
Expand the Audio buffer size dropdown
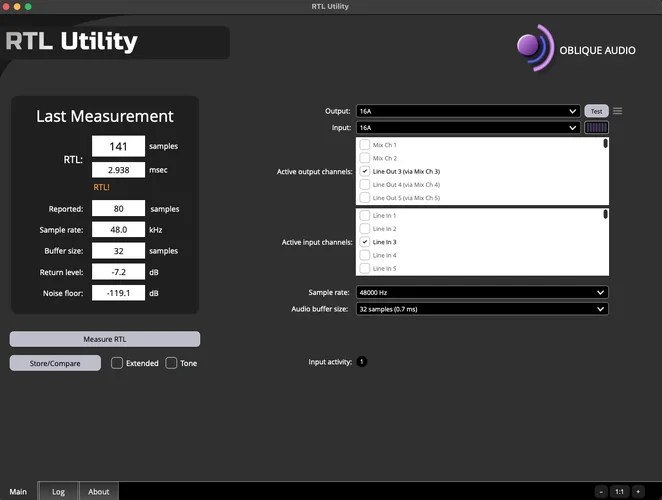pos(481,309)
